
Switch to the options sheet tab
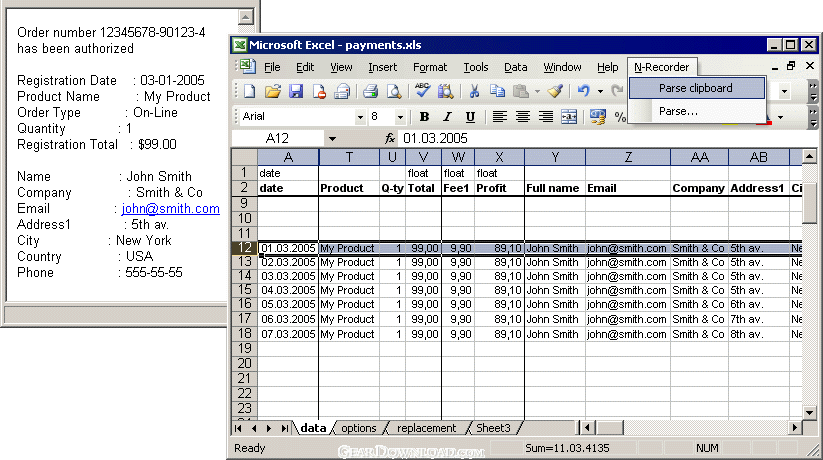tap(358, 428)
